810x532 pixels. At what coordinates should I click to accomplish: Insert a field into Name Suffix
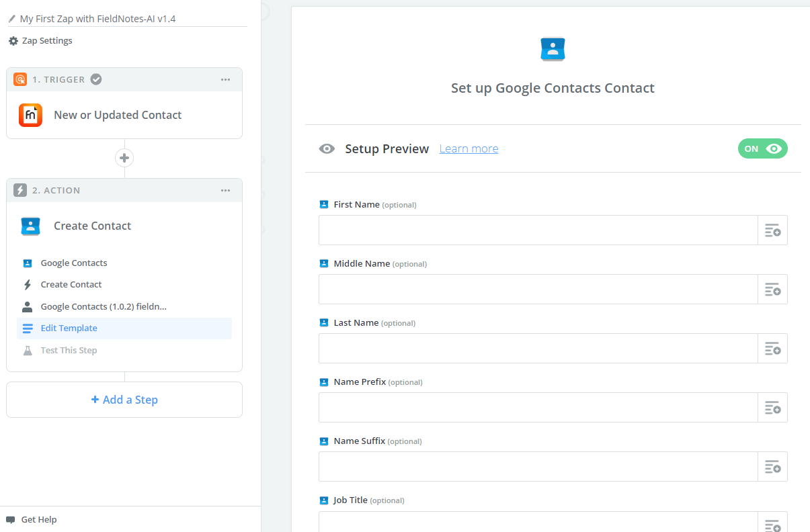[x=772, y=467]
